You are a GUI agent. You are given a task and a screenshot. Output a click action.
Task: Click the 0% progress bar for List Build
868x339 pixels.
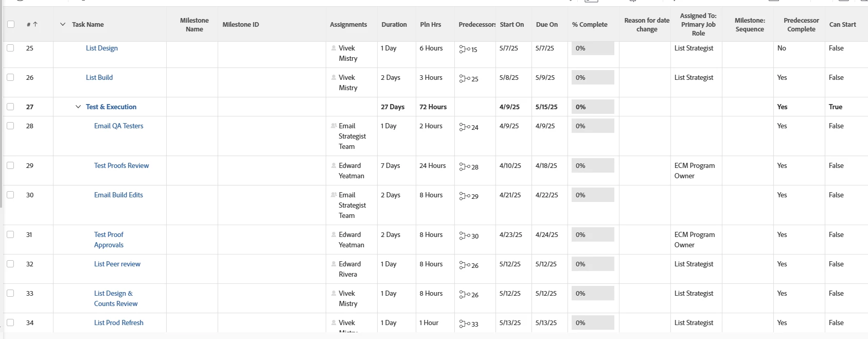(x=593, y=78)
